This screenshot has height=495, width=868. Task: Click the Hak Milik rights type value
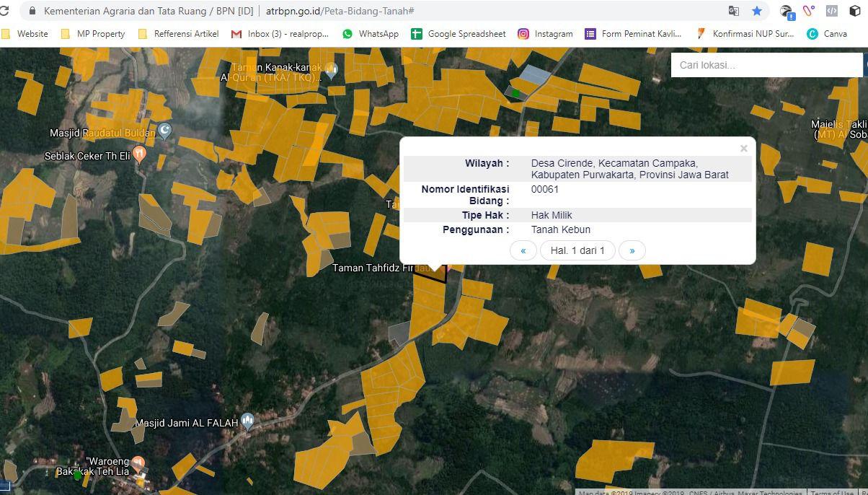point(552,215)
